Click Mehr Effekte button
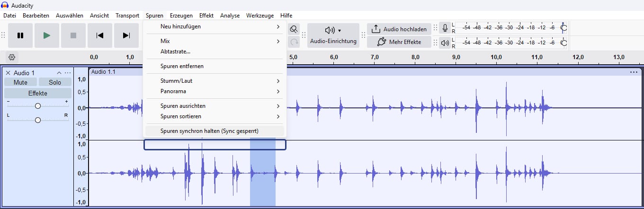The image size is (644, 209). (399, 42)
